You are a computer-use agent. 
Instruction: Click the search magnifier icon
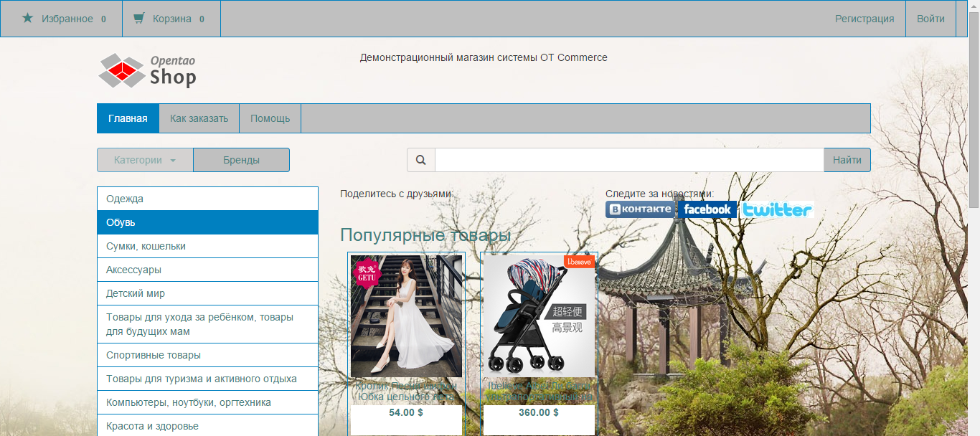pyautogui.click(x=421, y=160)
